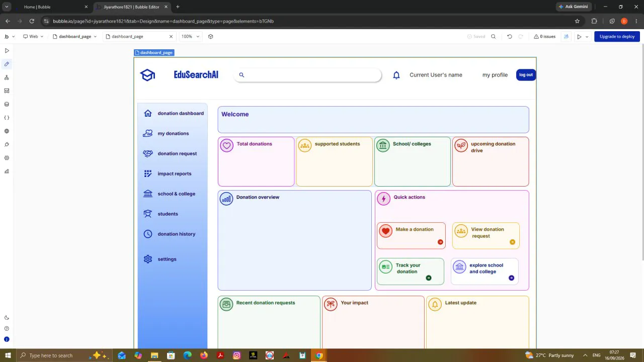Screen dimensions: 644x362
Task: Undo the last change
Action: tap(509, 37)
